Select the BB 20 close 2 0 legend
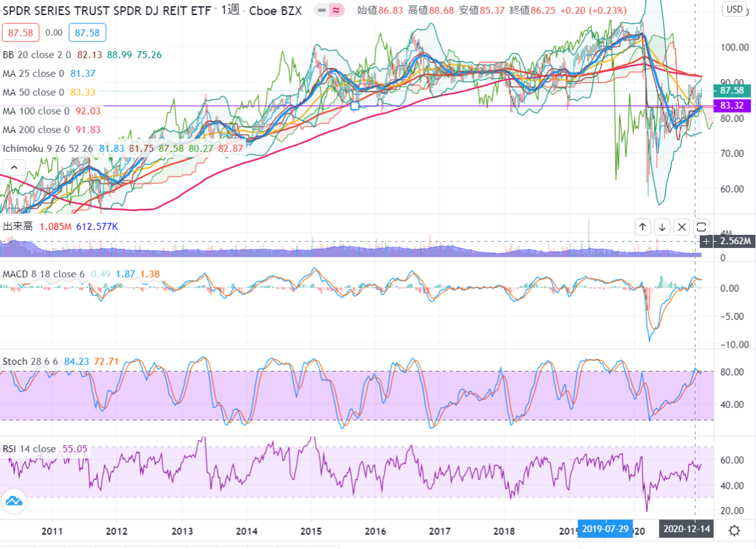 (x=37, y=55)
